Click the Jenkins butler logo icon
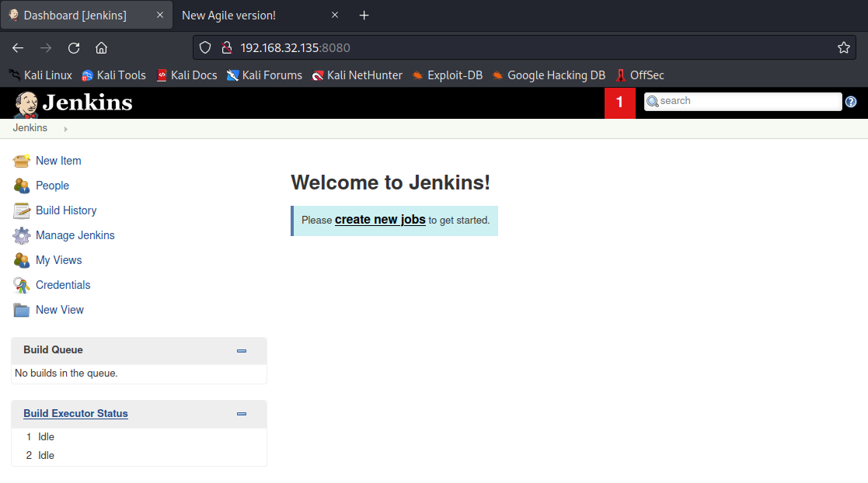The image size is (868, 483). (x=26, y=104)
